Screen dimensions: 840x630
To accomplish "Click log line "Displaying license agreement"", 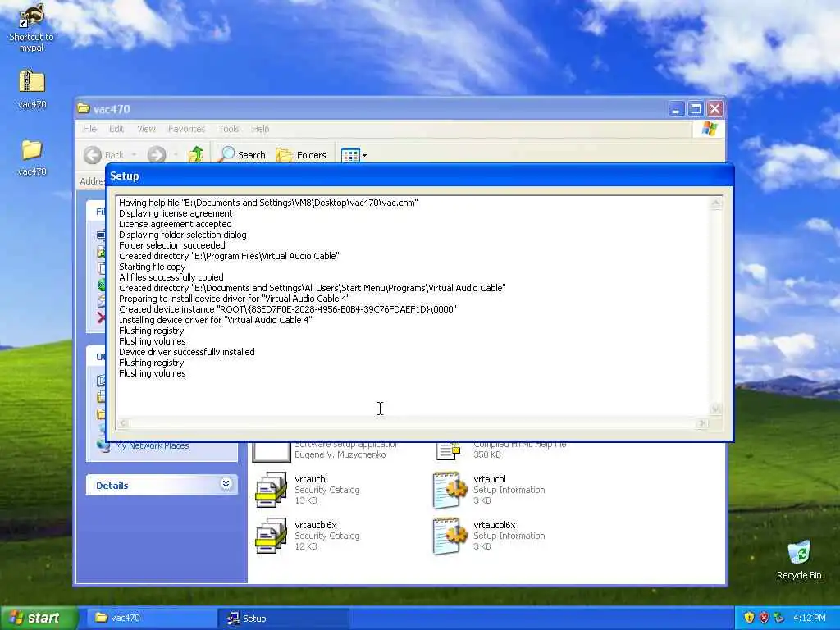I will click(x=176, y=213).
